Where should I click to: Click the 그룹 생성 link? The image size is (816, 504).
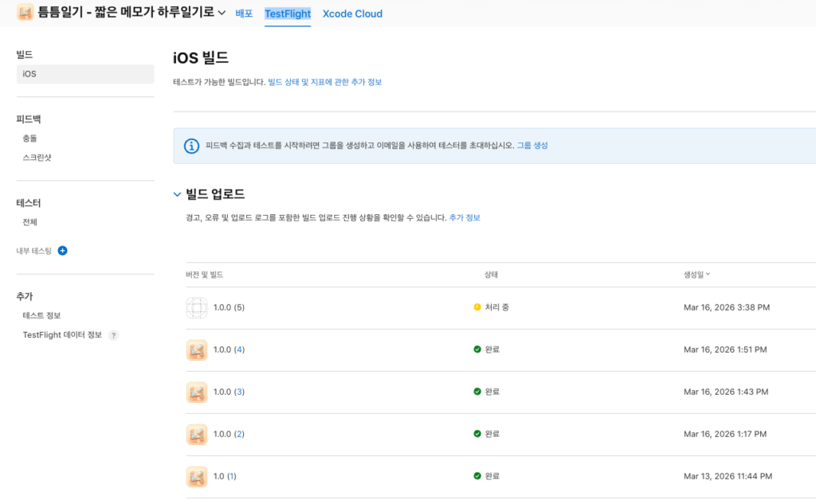[532, 146]
